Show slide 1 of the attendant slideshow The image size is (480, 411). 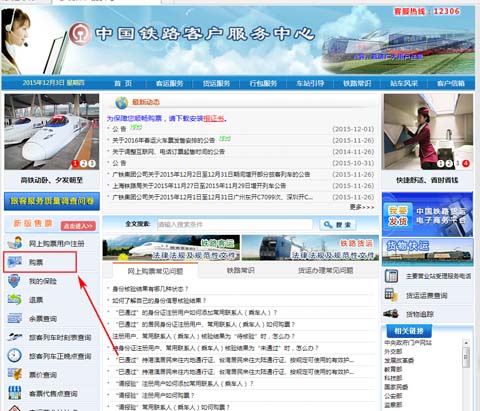point(441,163)
